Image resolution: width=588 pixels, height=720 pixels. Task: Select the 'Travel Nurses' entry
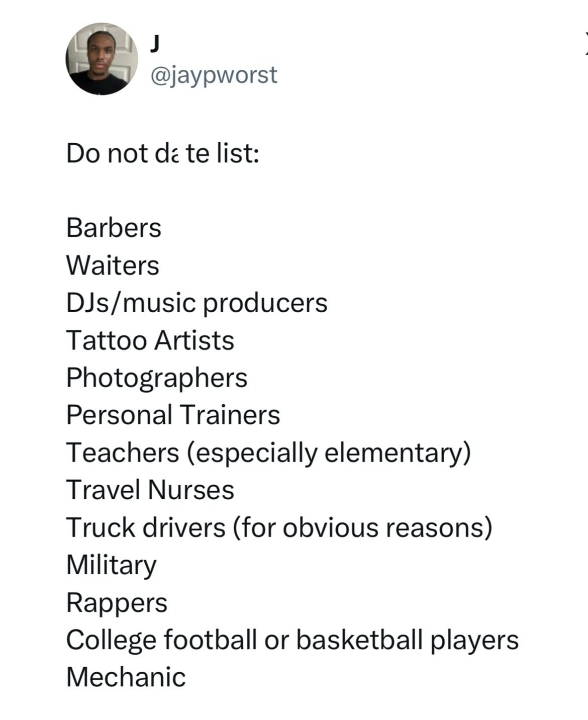click(x=150, y=490)
